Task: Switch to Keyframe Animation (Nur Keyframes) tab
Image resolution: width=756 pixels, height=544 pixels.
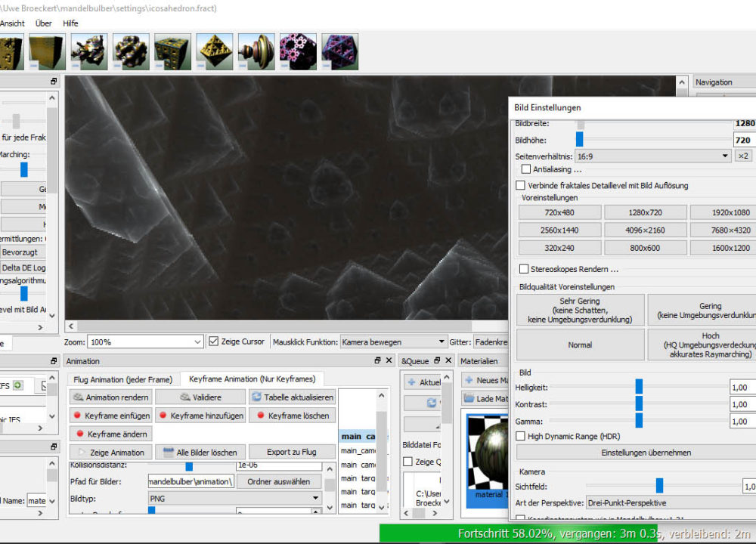Action: (253, 379)
